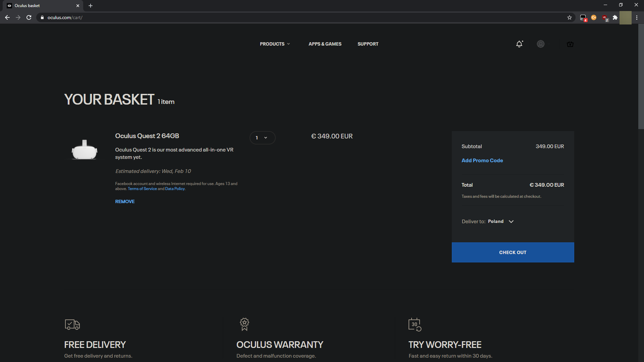Screen dimensions: 644x362
Task: Click the user account profile icon
Action: (x=540, y=44)
